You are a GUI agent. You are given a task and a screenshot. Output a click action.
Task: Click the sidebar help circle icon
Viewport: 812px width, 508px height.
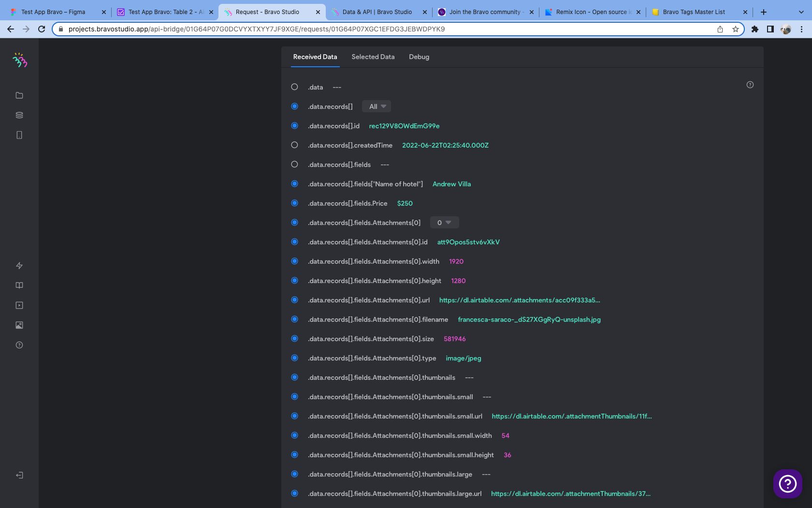(x=19, y=345)
